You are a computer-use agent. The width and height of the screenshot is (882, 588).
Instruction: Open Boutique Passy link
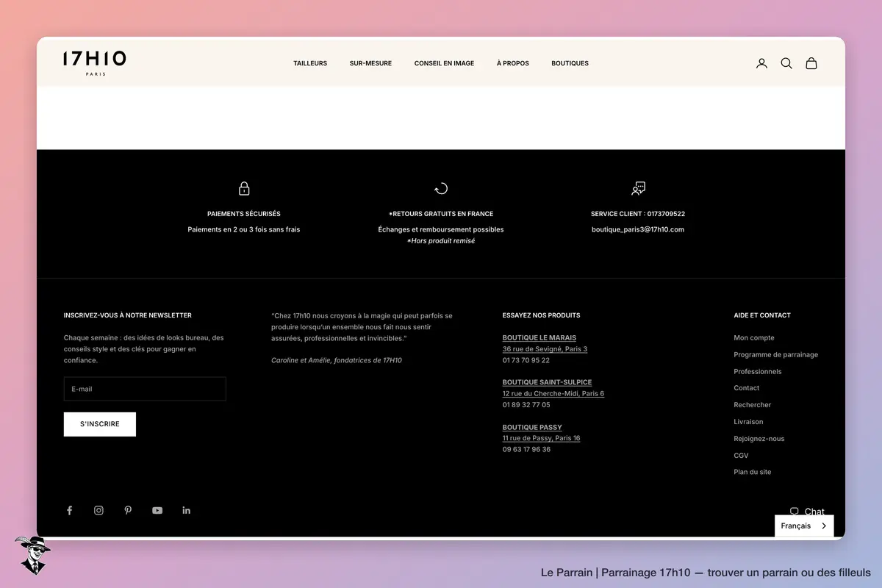pos(532,427)
